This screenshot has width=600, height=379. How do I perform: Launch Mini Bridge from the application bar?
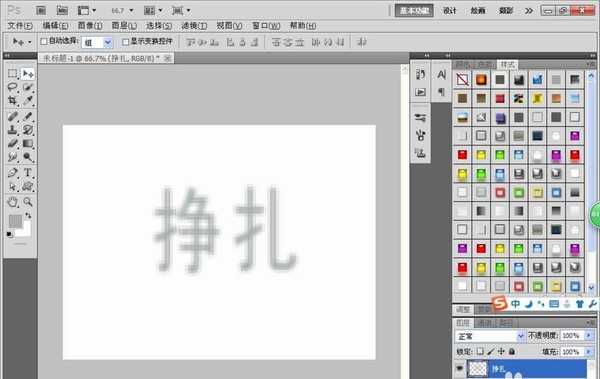click(62, 10)
